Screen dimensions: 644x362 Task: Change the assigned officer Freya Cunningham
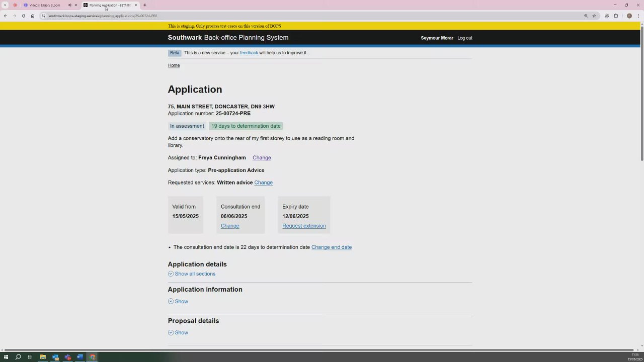(262, 158)
